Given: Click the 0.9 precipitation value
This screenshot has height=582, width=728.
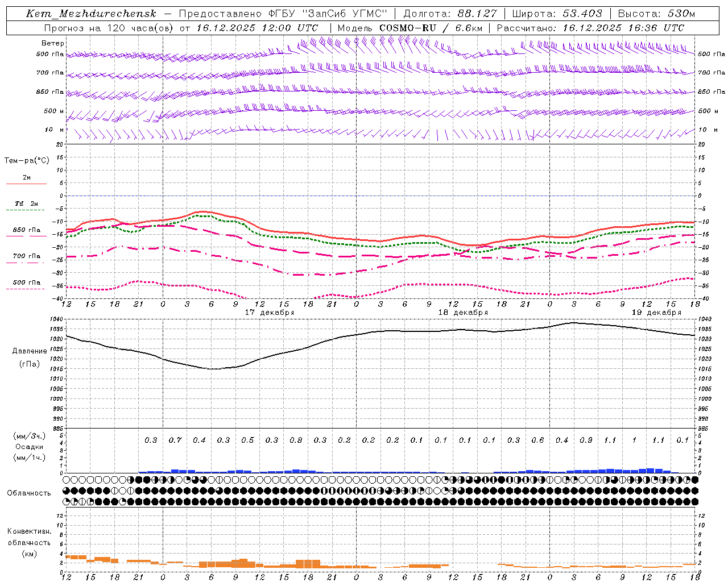Looking at the screenshot, I should [x=586, y=440].
